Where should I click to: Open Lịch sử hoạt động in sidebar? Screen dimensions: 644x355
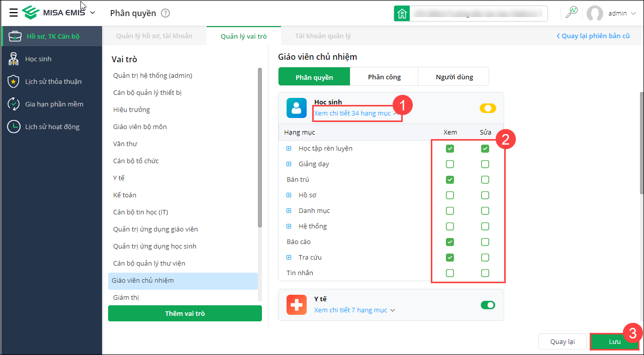pyautogui.click(x=51, y=127)
